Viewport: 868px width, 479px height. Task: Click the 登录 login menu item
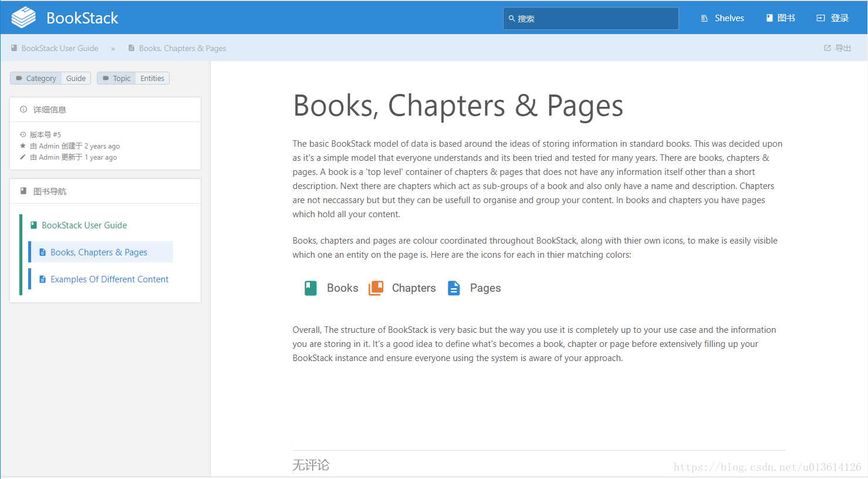pyautogui.click(x=833, y=18)
